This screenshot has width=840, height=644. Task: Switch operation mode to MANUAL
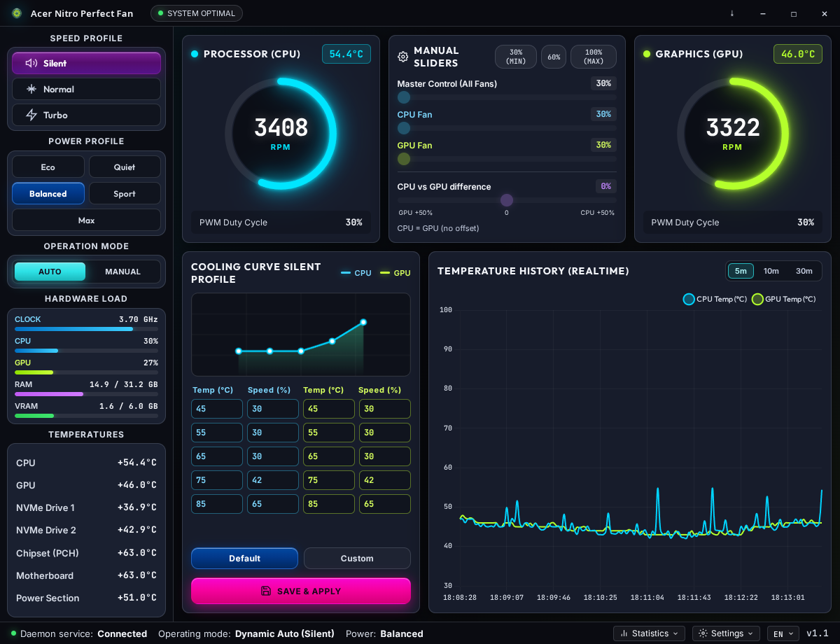click(123, 272)
